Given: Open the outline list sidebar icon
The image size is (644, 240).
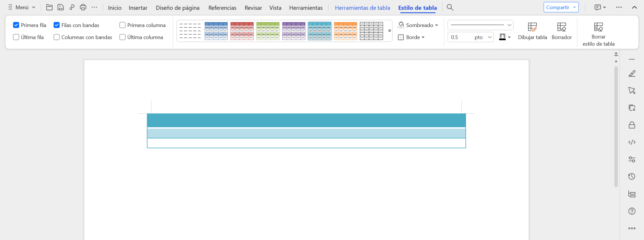Looking at the screenshot, I should coord(632,194).
